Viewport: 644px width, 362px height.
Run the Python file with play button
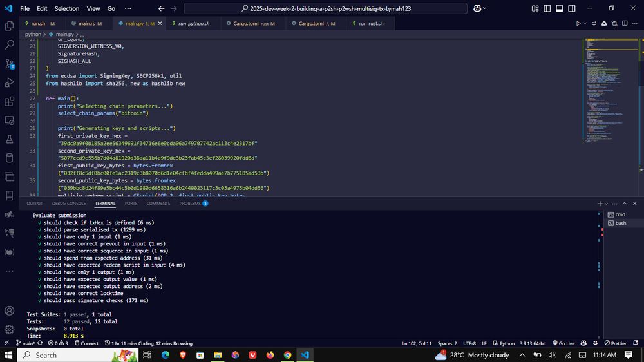click(578, 23)
